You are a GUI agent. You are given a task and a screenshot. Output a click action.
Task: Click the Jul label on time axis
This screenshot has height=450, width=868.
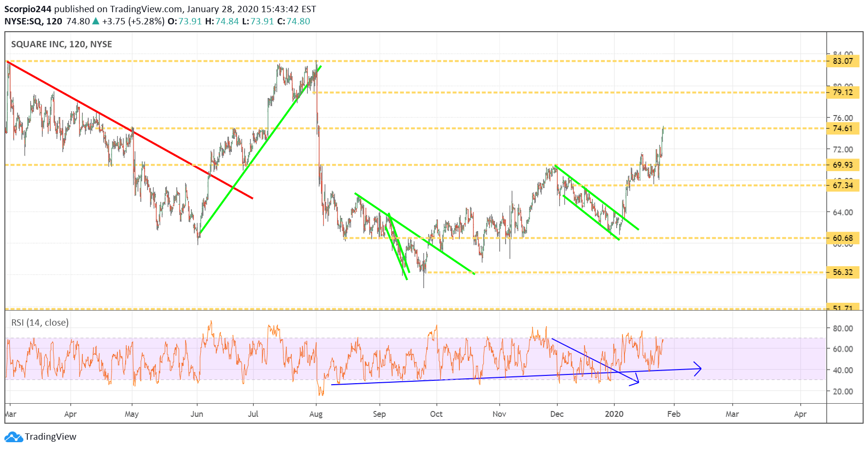253,414
